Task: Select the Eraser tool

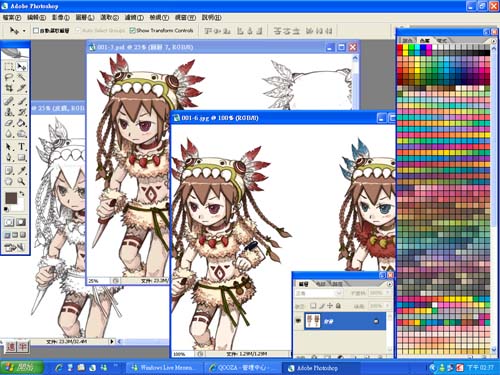Action: (9, 123)
